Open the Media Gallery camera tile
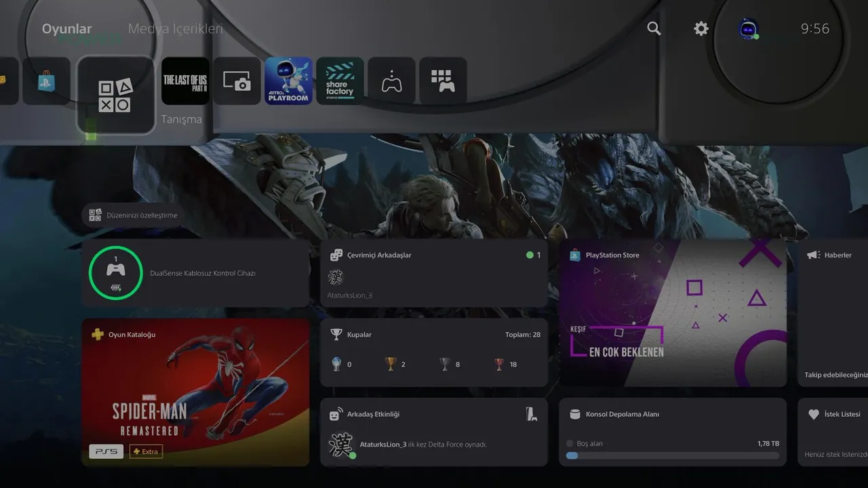 [x=237, y=81]
